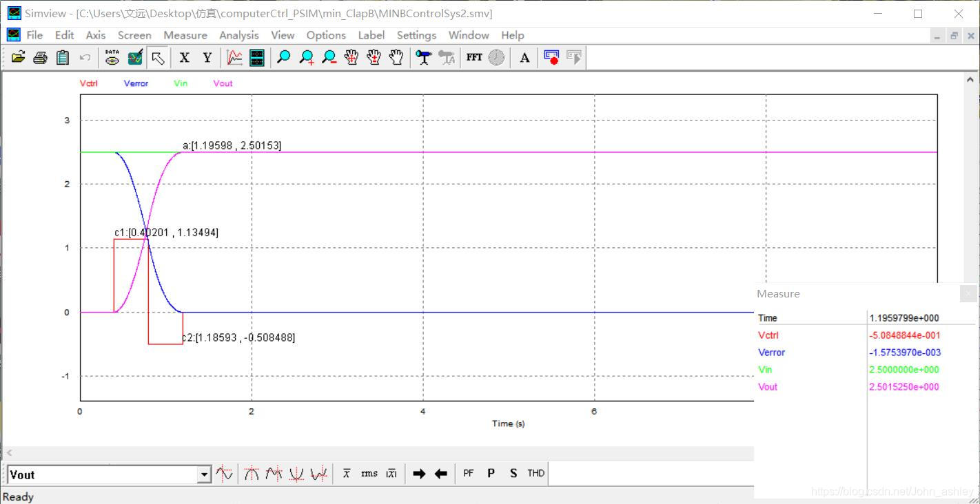
Task: Add text label with A icon
Action: (524, 58)
